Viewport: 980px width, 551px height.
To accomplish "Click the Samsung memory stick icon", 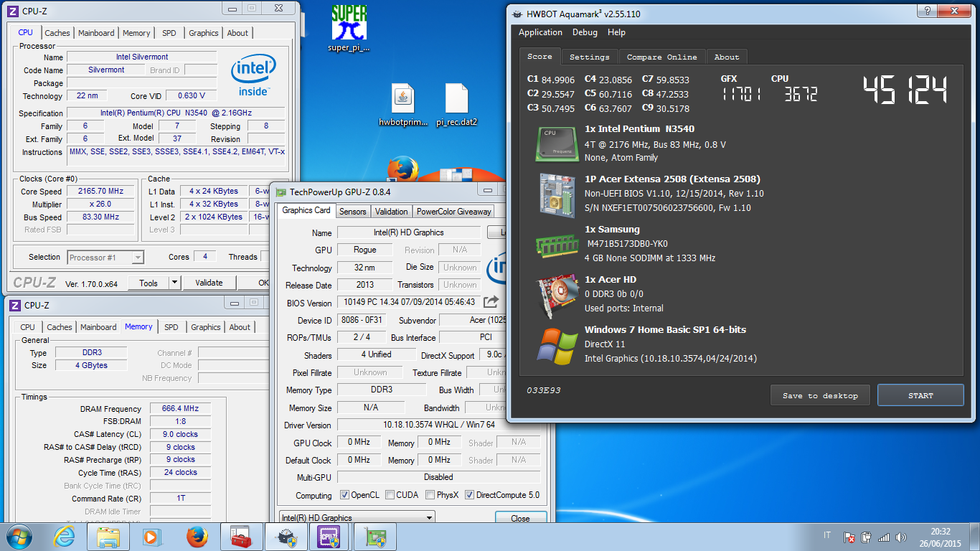I will 557,245.
